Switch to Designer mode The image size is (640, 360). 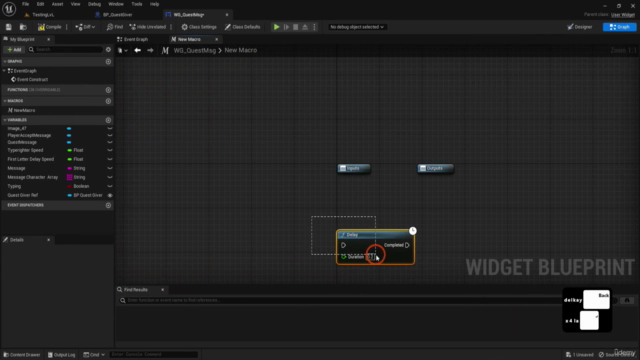(x=580, y=27)
